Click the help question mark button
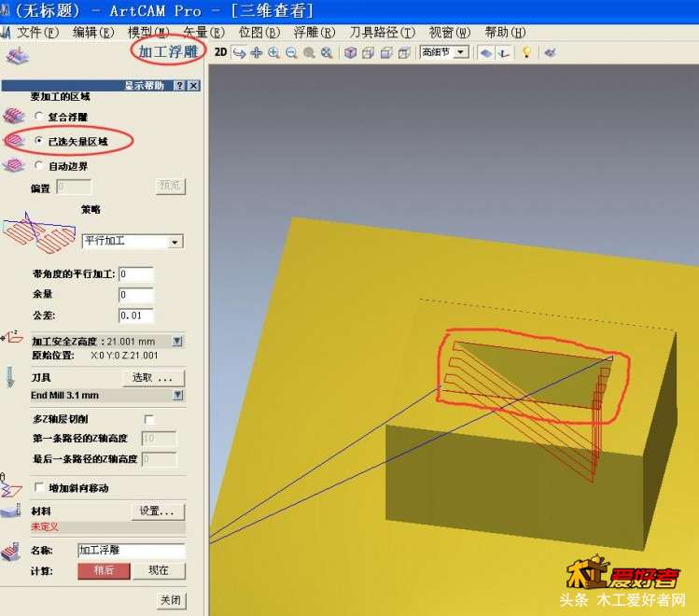This screenshot has width=699, height=616. (x=179, y=86)
